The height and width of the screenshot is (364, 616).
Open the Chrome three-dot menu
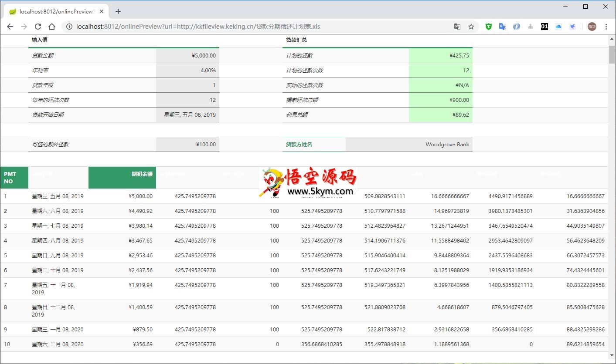tap(606, 27)
